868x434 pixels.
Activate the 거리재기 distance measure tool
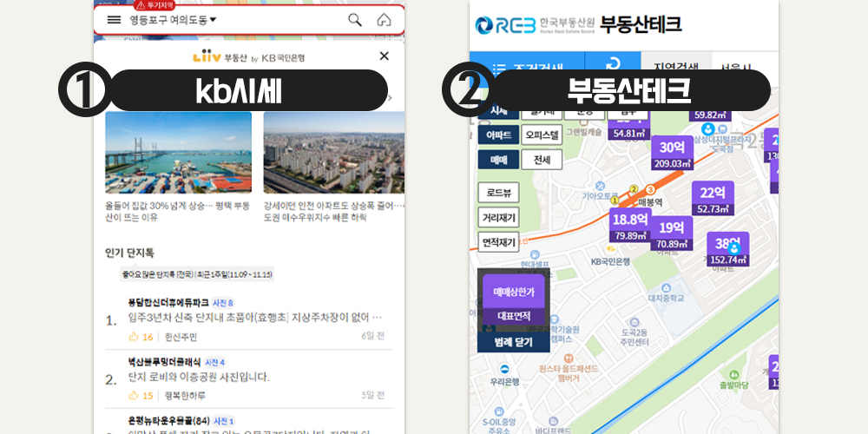498,218
